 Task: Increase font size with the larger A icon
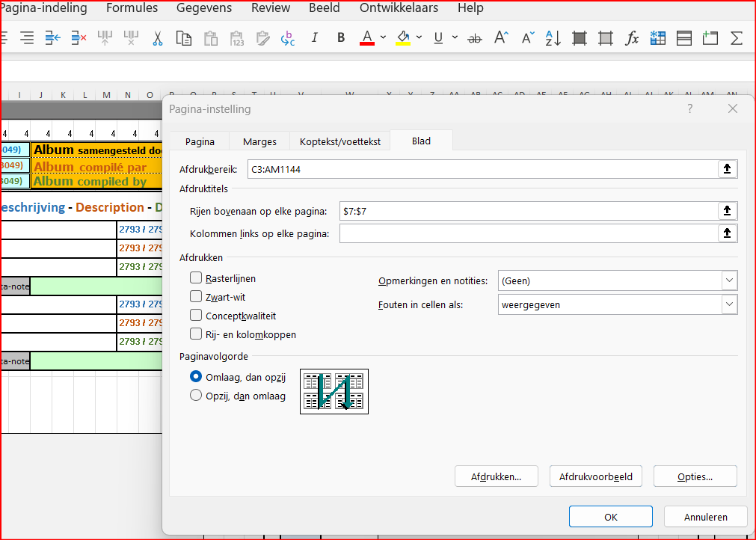pyautogui.click(x=501, y=37)
